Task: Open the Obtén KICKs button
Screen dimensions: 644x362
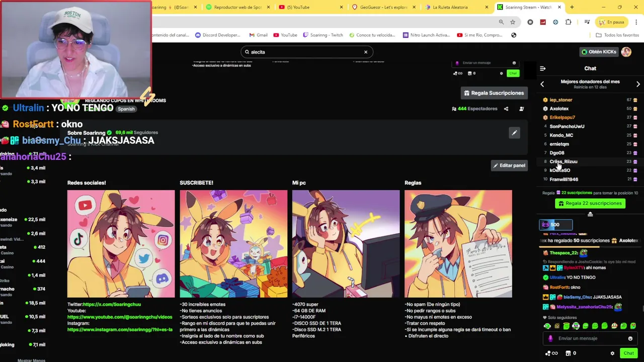Action: coord(599,52)
